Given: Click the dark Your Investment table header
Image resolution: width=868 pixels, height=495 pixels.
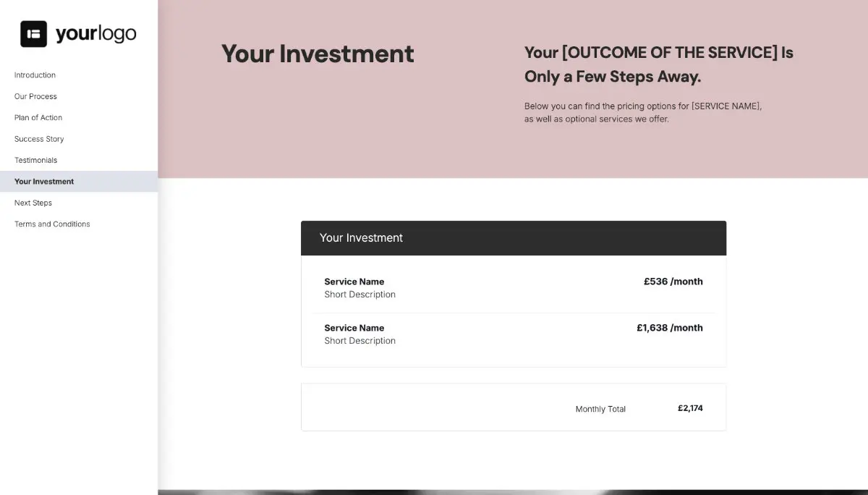Looking at the screenshot, I should [362, 237].
